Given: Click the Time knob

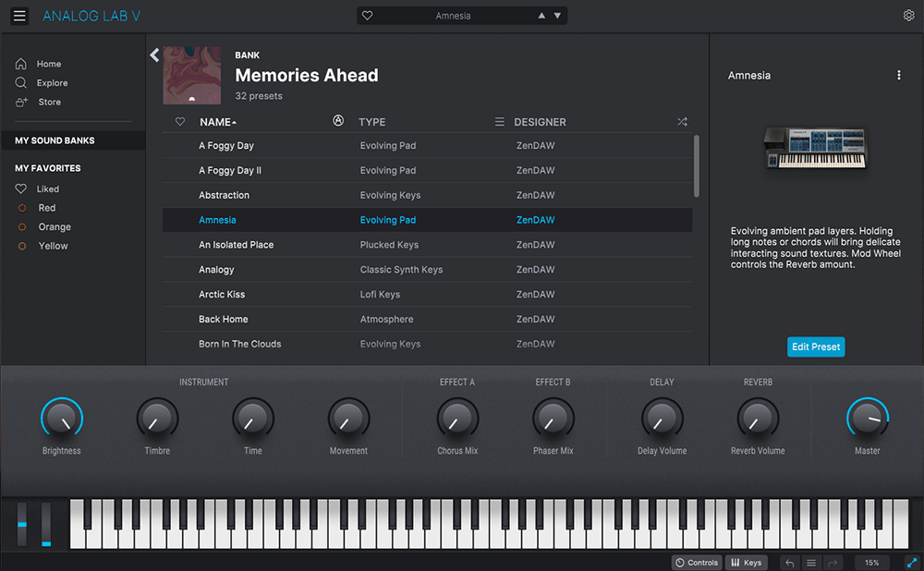Looking at the screenshot, I should 253,419.
